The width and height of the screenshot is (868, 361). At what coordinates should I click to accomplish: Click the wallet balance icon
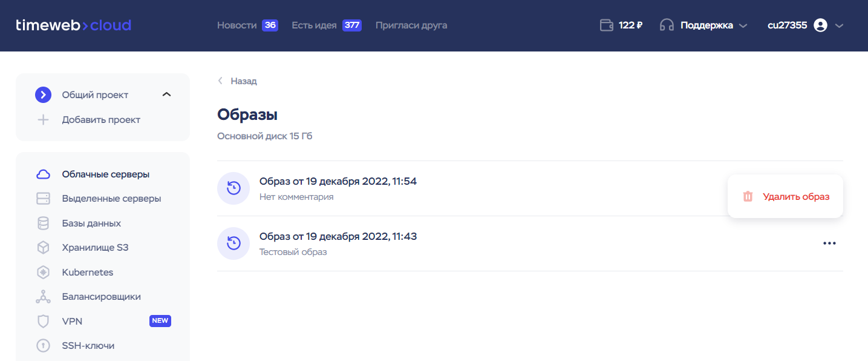click(x=606, y=25)
